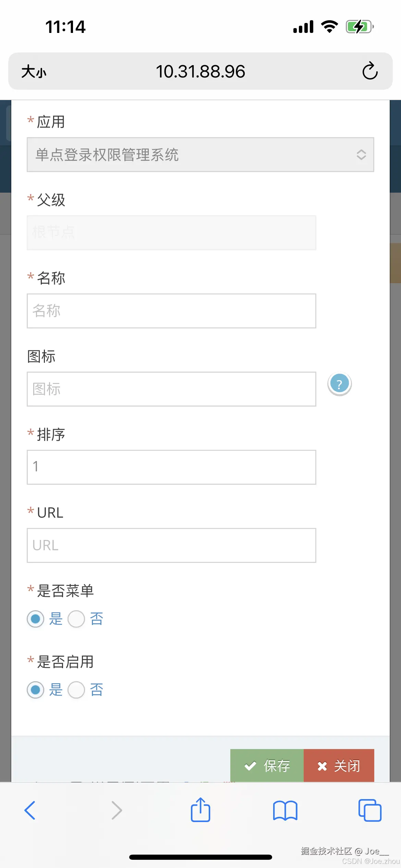Select 是 for 是否菜单
This screenshot has height=868, width=401.
(35, 619)
